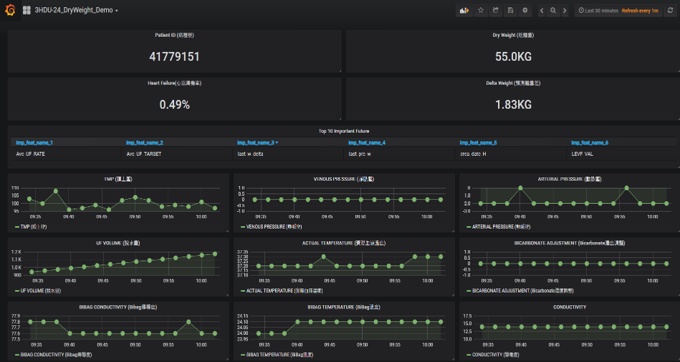Open the BICARBONATE ADJUSTMENT panel title menu
This screenshot has width=680, height=362.
coord(569,243)
